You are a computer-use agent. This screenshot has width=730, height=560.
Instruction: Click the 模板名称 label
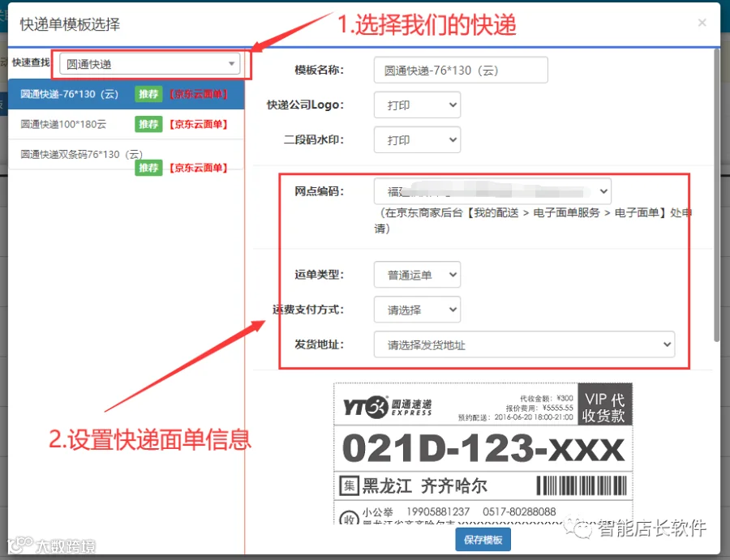pyautogui.click(x=320, y=71)
